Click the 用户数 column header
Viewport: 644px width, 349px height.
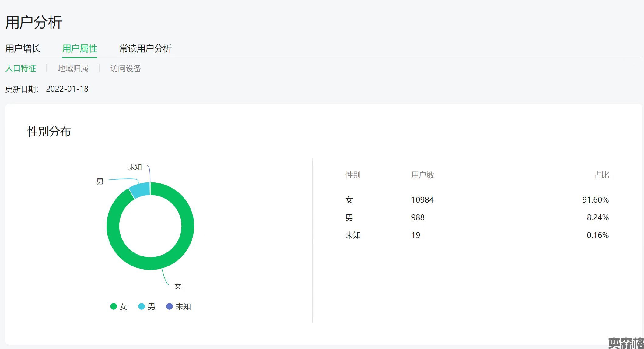[422, 175]
